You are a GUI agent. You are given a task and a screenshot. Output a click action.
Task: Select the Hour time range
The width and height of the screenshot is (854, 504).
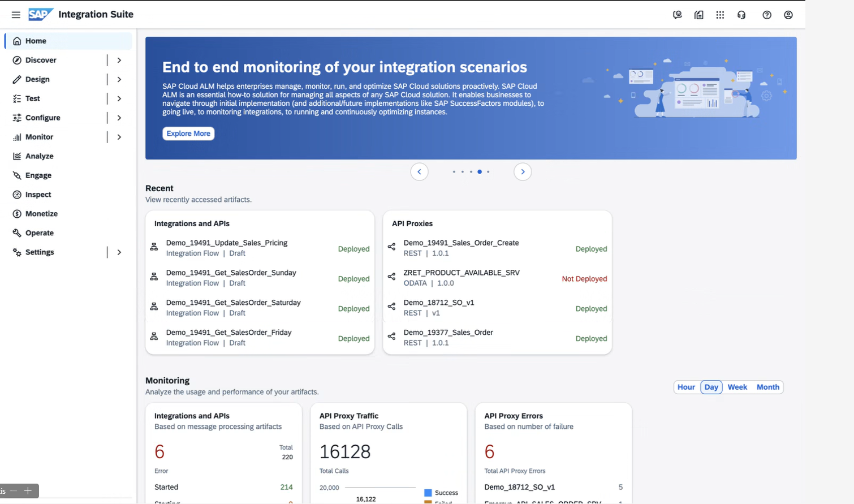(686, 387)
